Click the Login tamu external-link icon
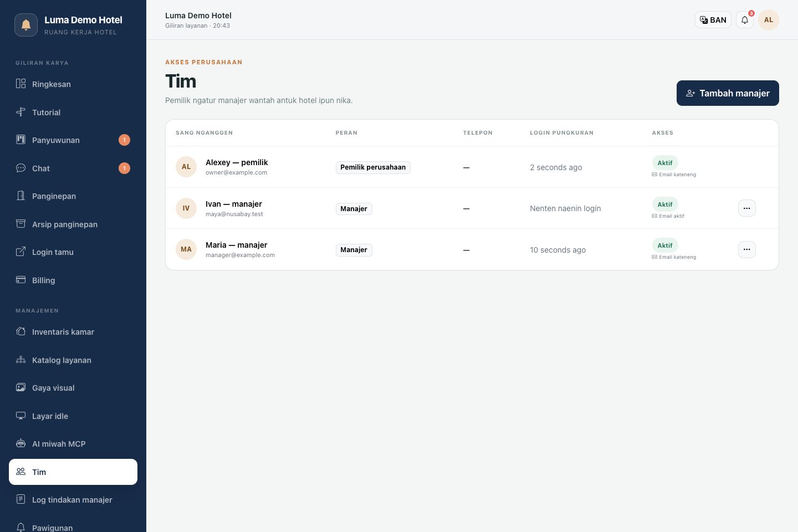This screenshot has width=798, height=532. click(x=21, y=252)
